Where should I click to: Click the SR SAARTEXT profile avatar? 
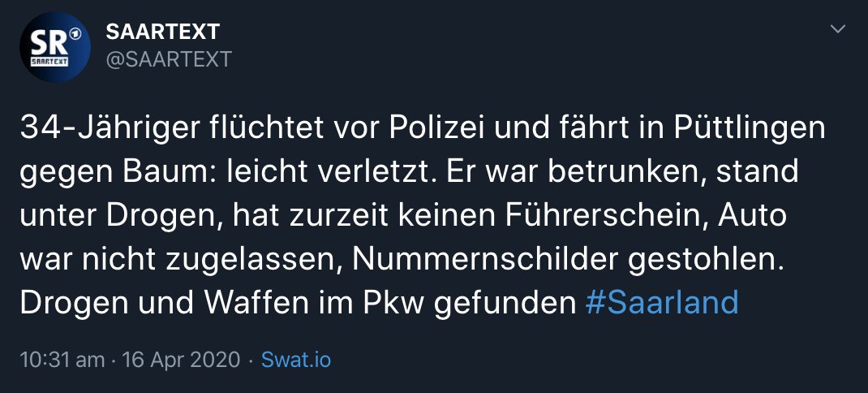[x=54, y=46]
